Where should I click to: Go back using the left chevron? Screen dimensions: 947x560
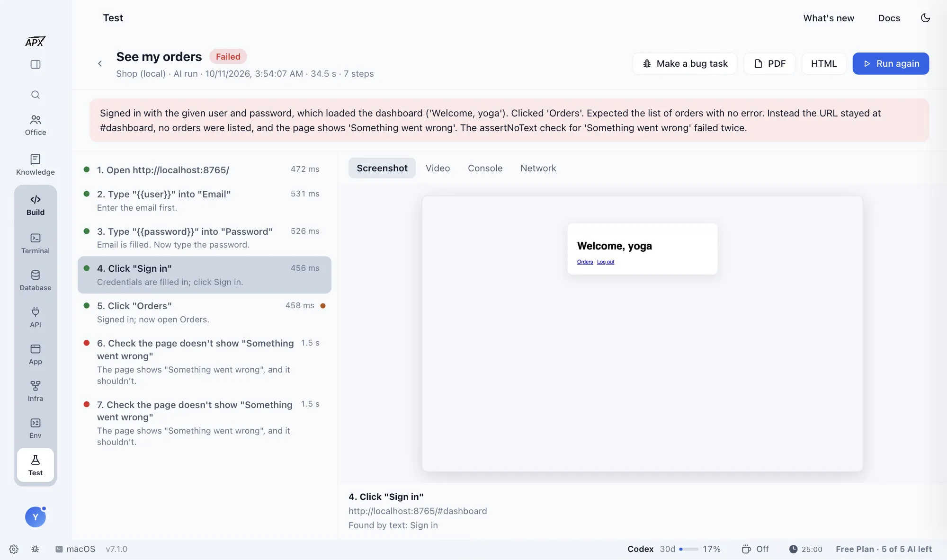pyautogui.click(x=100, y=63)
